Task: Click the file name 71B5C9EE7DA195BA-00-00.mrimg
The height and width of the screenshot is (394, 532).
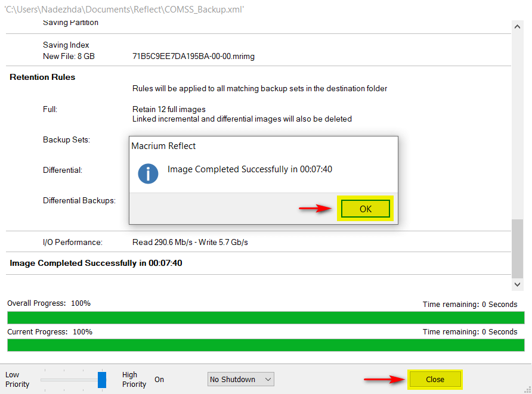Action: pos(193,56)
